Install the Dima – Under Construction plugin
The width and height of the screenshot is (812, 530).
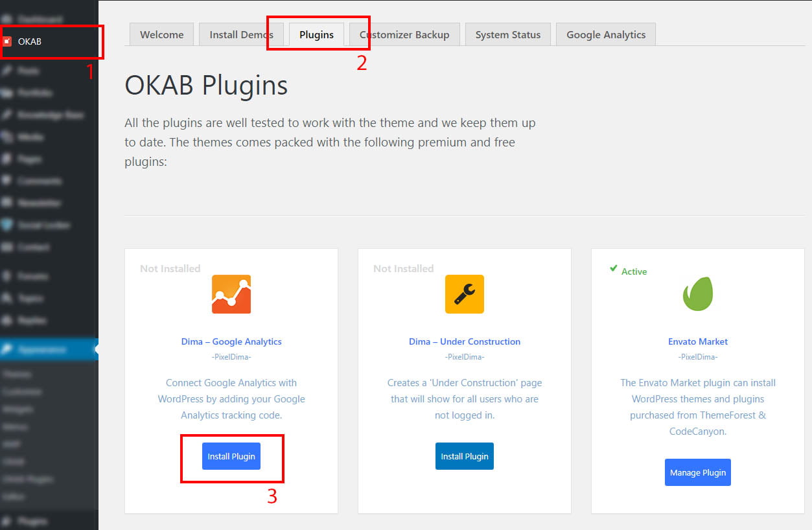coord(465,456)
